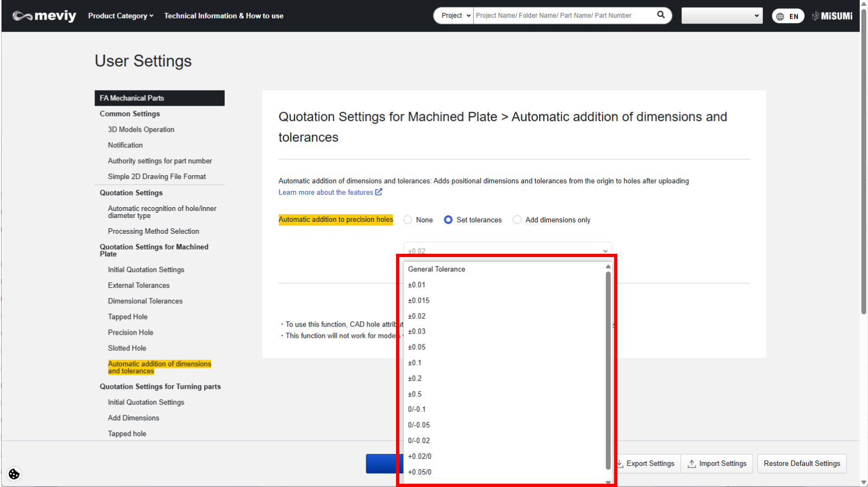Click the external link icon beside Learn more
Screen dimensions: 868x487
pos(379,192)
